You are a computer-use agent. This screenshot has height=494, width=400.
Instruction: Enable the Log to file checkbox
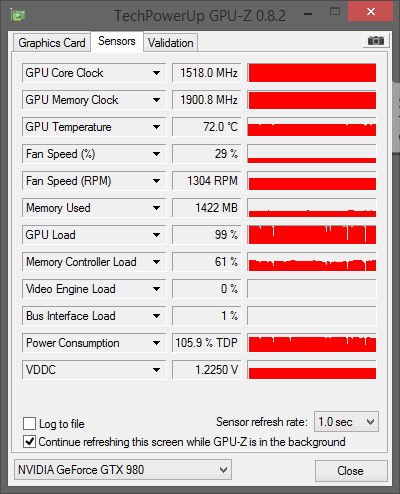click(x=29, y=424)
